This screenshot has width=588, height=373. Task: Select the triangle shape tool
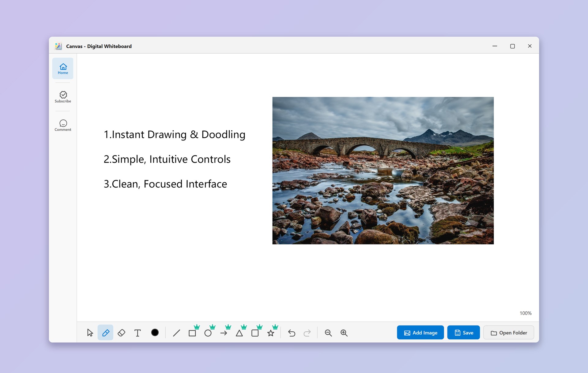point(239,333)
